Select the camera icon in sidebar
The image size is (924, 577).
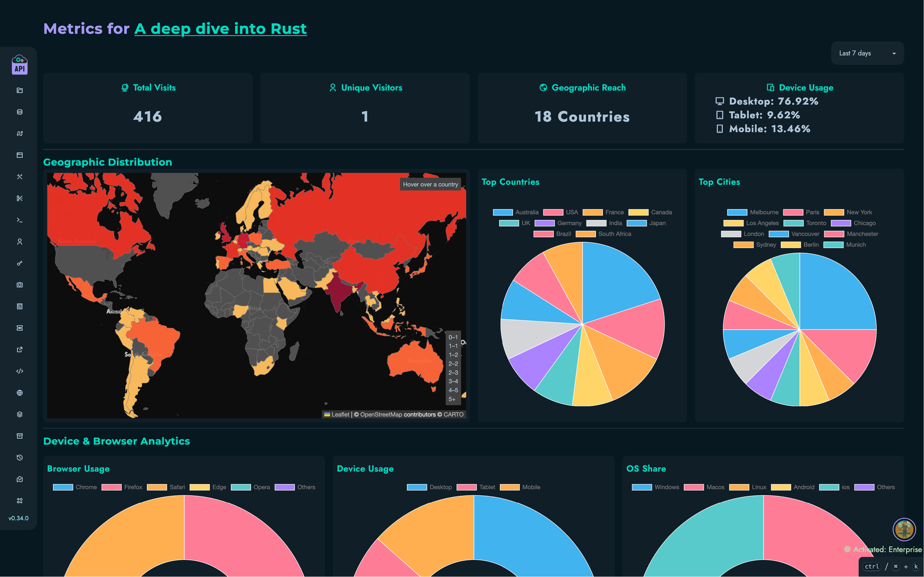point(19,284)
